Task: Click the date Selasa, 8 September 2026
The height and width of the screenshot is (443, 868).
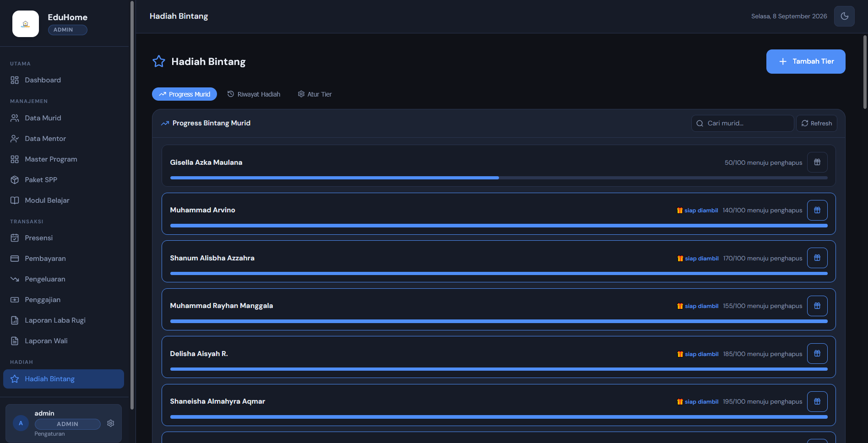Action: (x=789, y=16)
